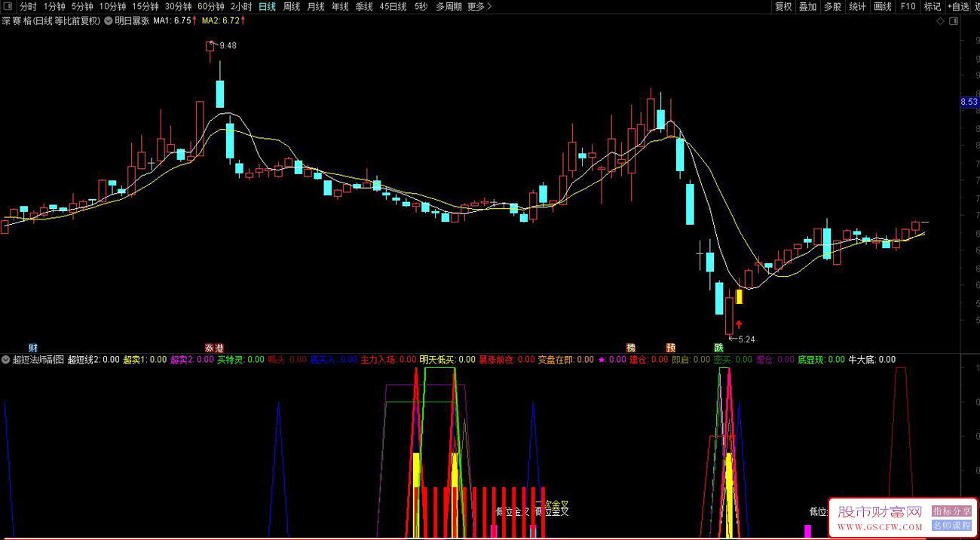Select the 45日线 period tab
Screen dimensions: 980x540
click(393, 7)
